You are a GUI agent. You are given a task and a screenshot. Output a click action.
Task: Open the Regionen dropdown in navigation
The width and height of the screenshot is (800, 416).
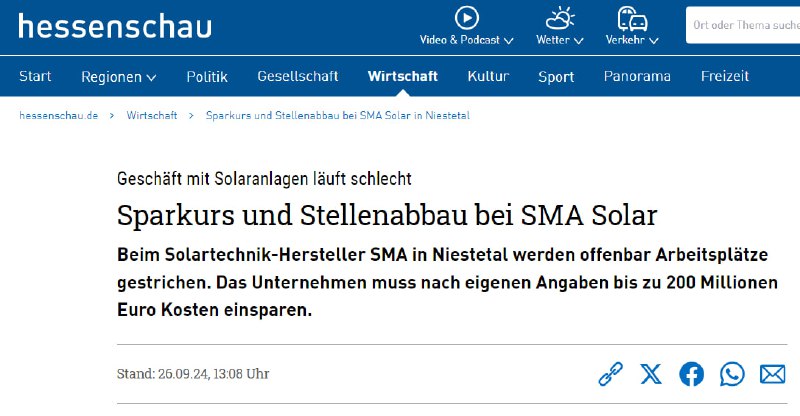tap(118, 77)
